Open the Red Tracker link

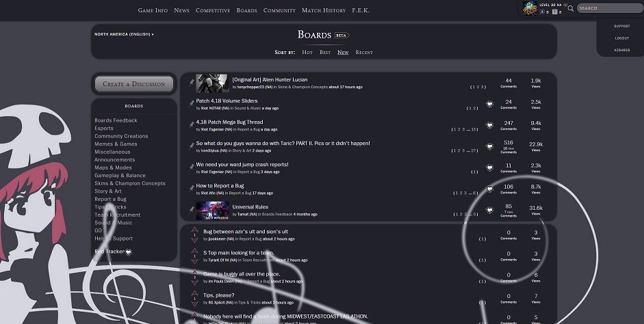pos(110,252)
